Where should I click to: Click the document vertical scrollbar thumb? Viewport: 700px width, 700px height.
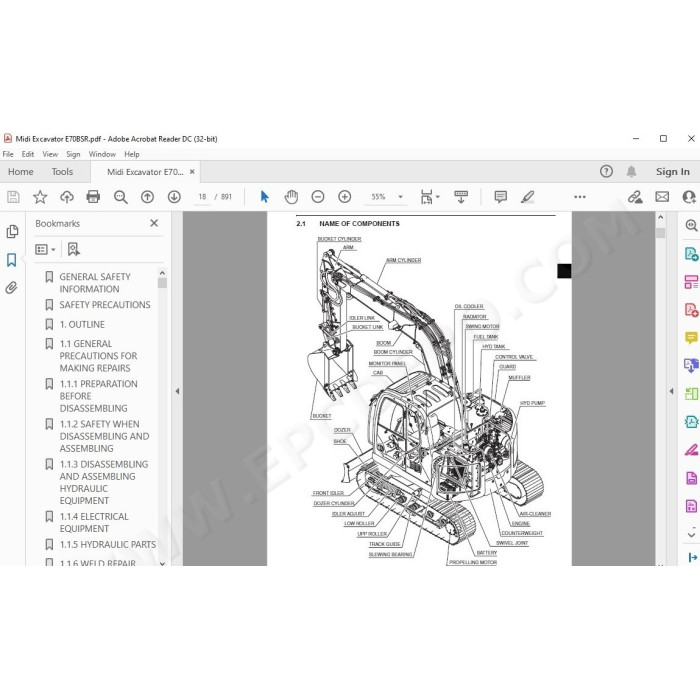point(660,233)
